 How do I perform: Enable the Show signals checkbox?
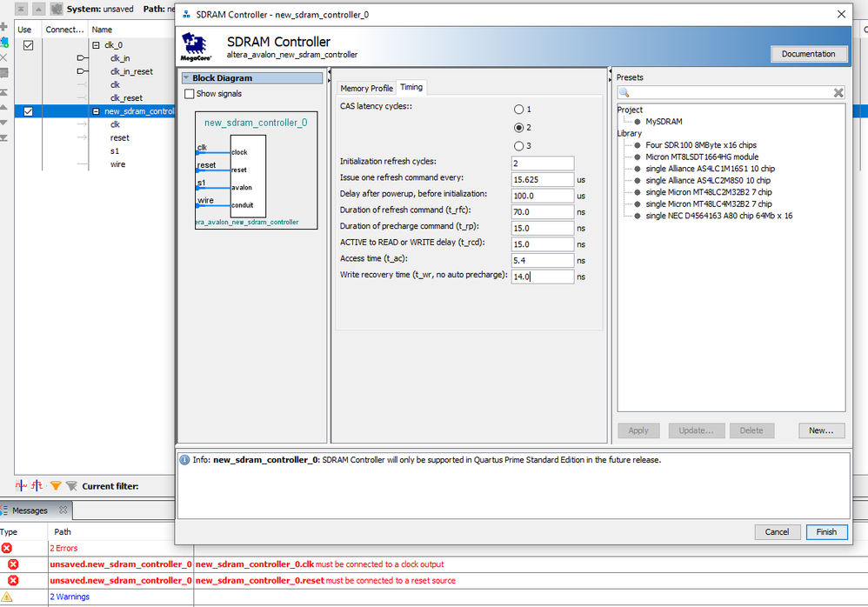(x=190, y=94)
